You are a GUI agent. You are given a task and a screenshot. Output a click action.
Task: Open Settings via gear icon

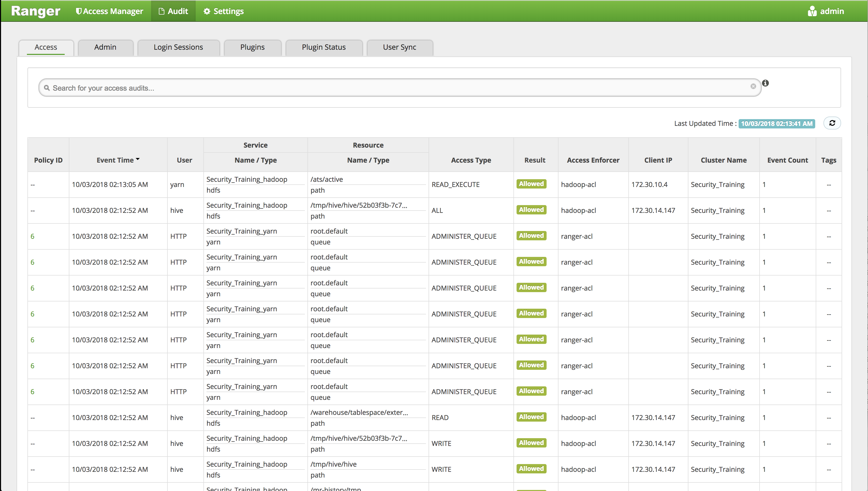coord(207,11)
